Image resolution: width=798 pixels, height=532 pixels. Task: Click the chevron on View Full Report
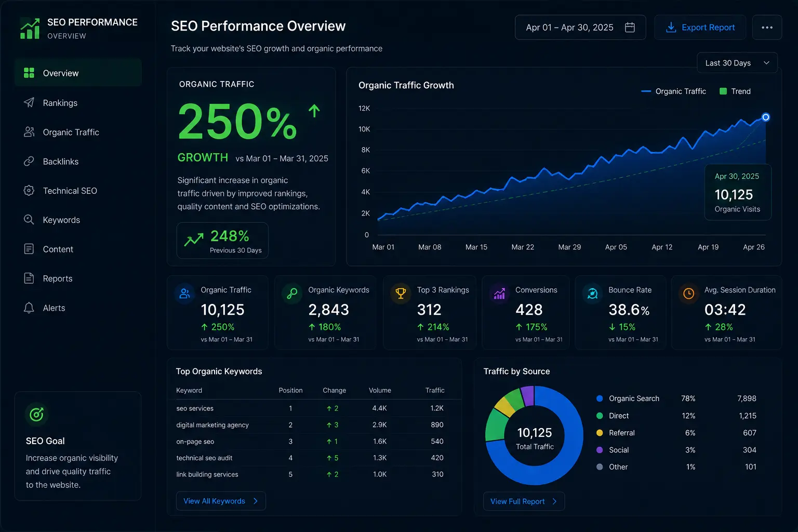554,501
